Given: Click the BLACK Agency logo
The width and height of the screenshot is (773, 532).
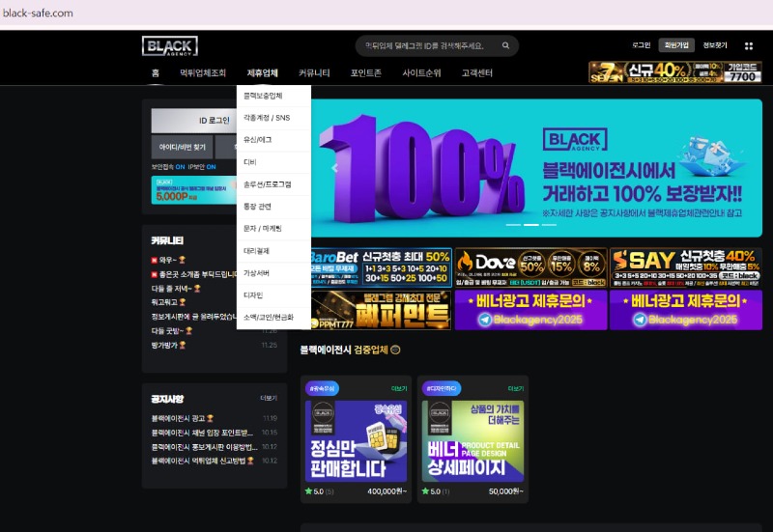Looking at the screenshot, I should pos(170,46).
